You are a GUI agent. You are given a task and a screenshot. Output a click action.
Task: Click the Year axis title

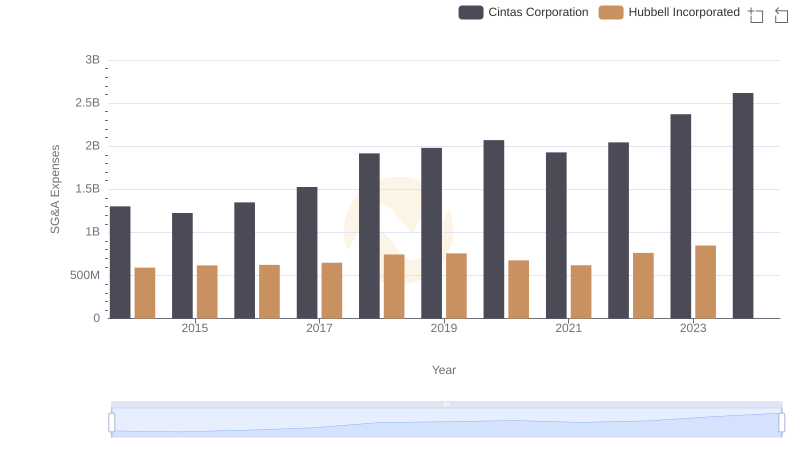(x=444, y=370)
